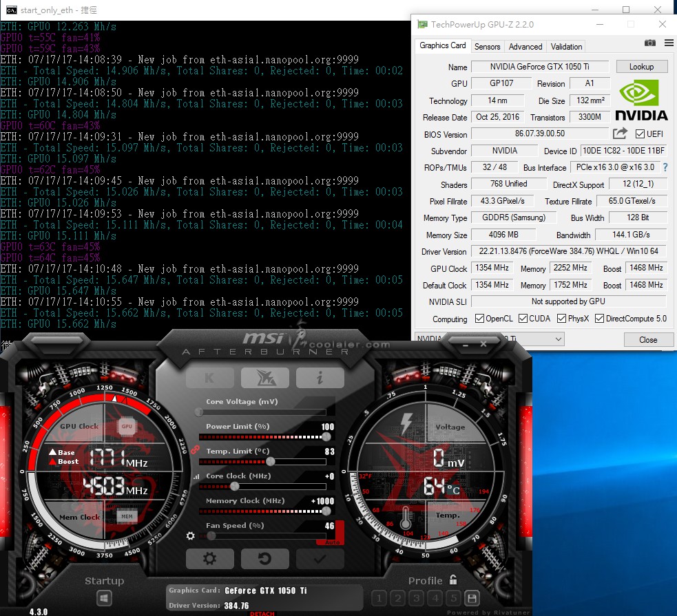Click the Memory Type GDDR5 (Samsung) field
Image resolution: width=677 pixels, height=616 pixels.
pos(514,217)
